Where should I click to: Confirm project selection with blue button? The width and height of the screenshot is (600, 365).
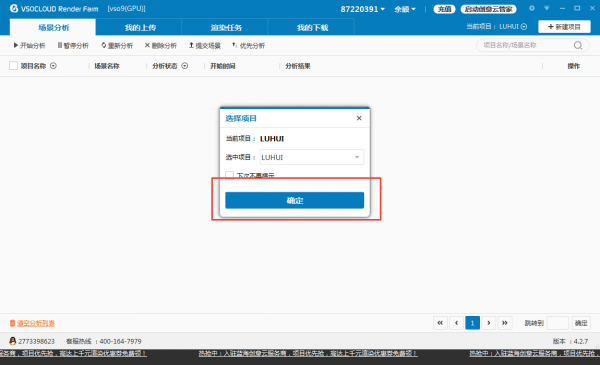click(295, 200)
